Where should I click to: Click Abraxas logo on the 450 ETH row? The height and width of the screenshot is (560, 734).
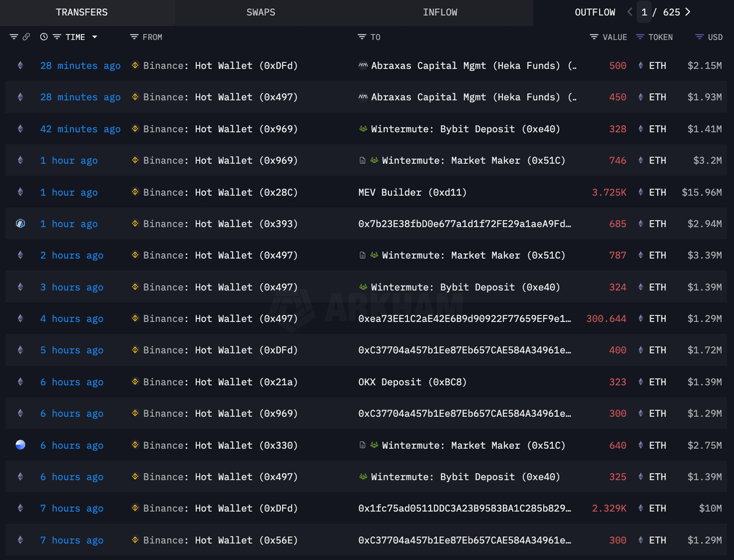pos(363,97)
